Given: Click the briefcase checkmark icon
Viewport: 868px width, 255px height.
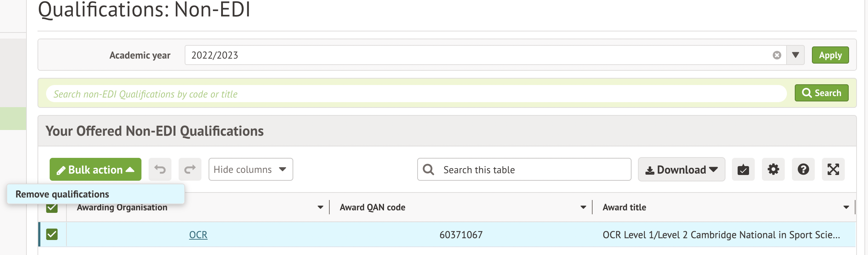Looking at the screenshot, I should point(743,169).
